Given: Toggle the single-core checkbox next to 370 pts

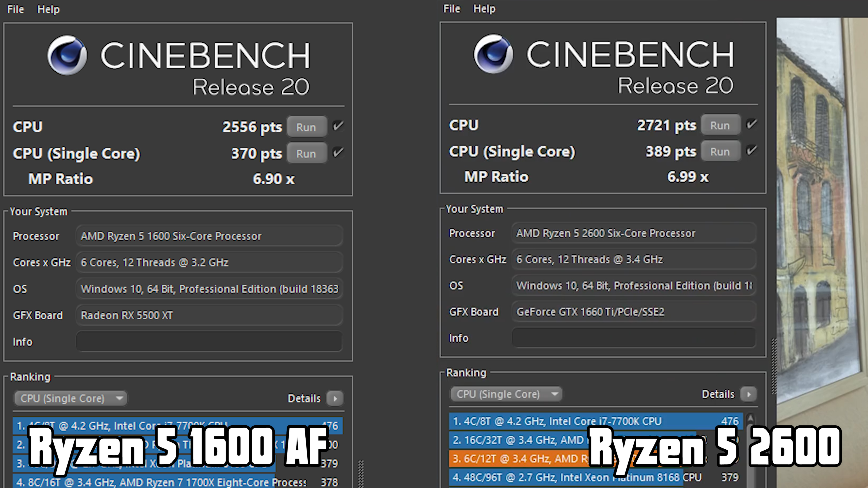Looking at the screenshot, I should (x=338, y=152).
